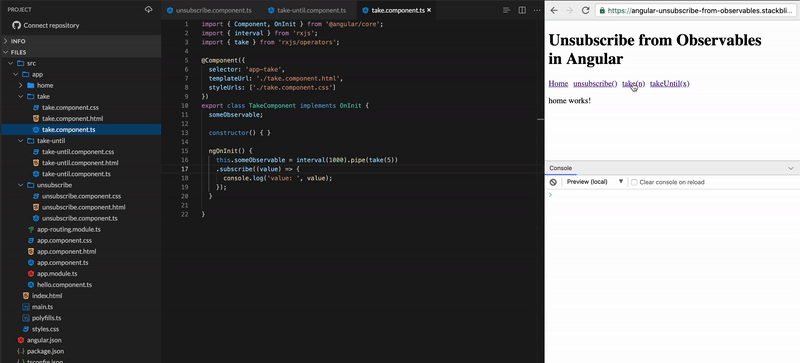Screen dimensions: 800x363
Task: Click the GitHub icon beside Connect repository
Action: pyautogui.click(x=16, y=25)
